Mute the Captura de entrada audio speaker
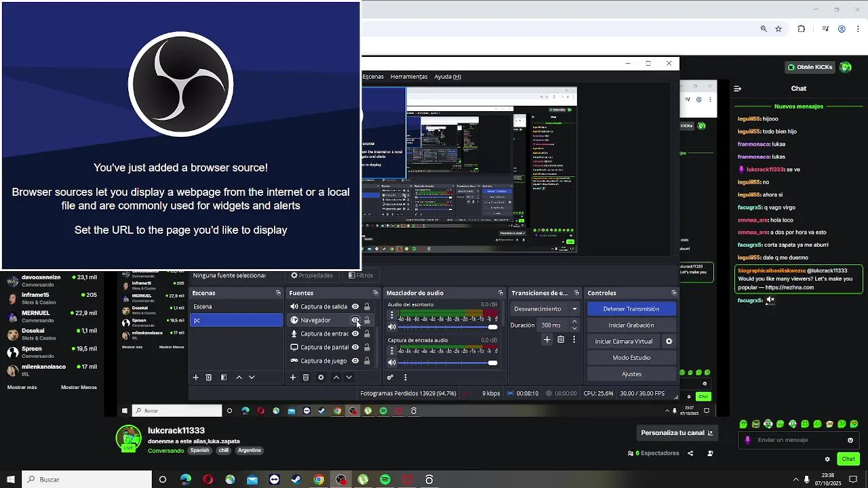868x488 pixels. tap(392, 363)
